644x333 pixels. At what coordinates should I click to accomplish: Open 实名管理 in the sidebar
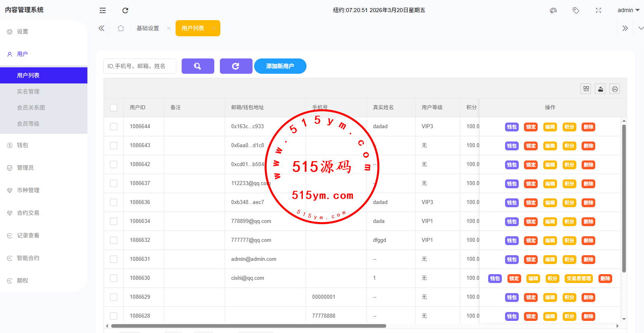28,92
